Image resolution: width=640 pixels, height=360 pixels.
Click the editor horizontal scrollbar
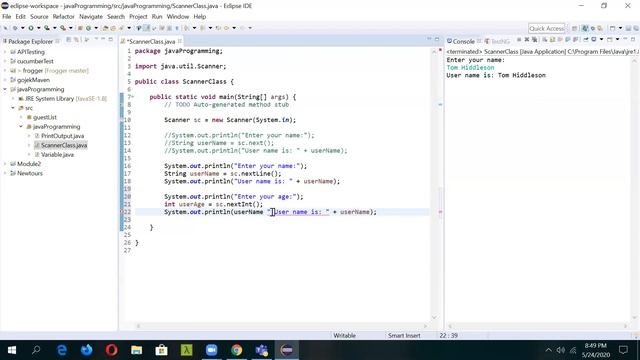tap(282, 326)
